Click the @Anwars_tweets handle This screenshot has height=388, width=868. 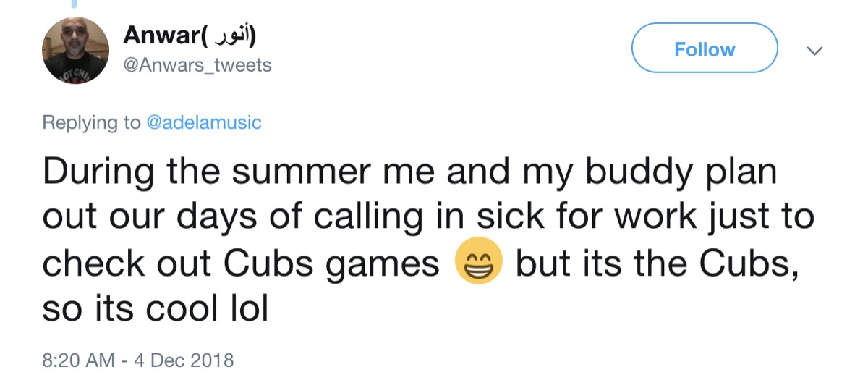[197, 65]
